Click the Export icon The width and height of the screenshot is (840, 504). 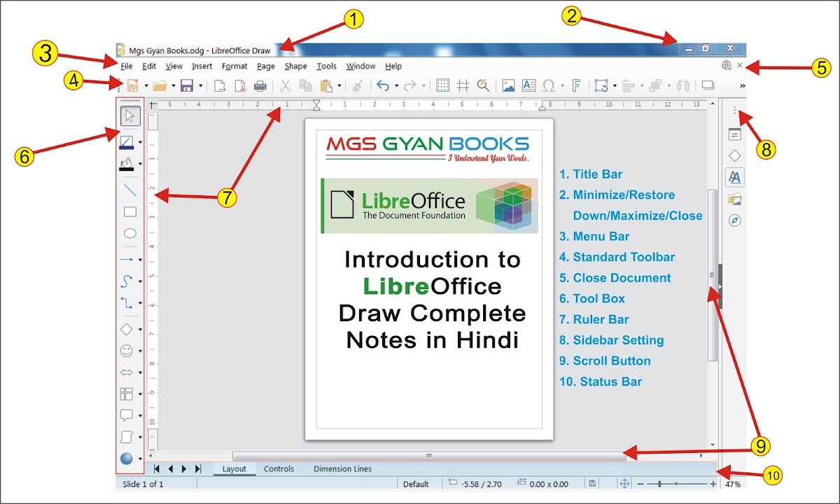(x=219, y=85)
